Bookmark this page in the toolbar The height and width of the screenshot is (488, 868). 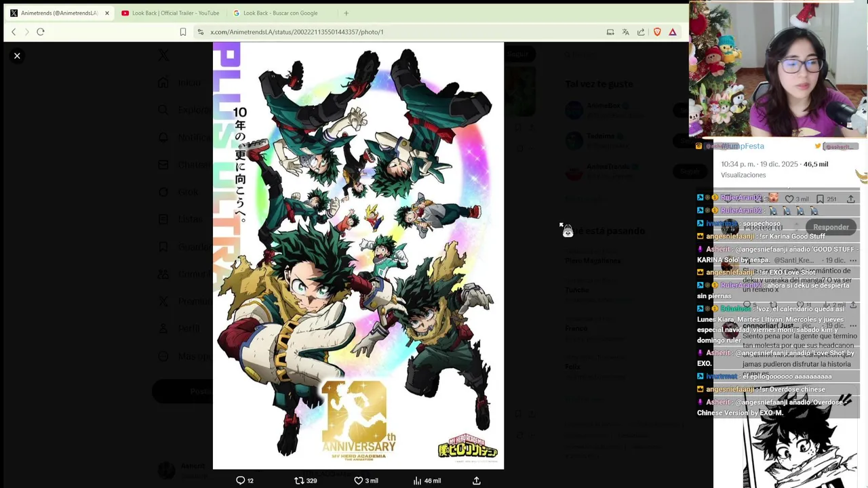click(183, 32)
